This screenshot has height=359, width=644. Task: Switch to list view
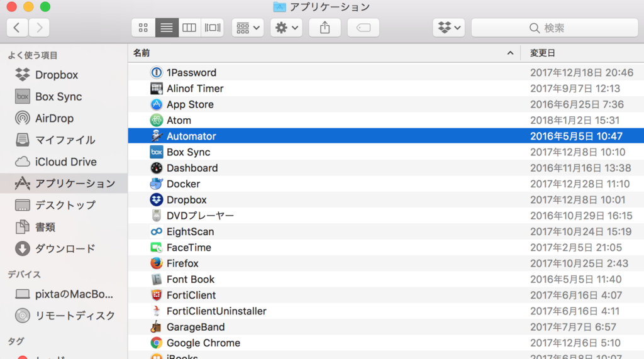(x=166, y=28)
